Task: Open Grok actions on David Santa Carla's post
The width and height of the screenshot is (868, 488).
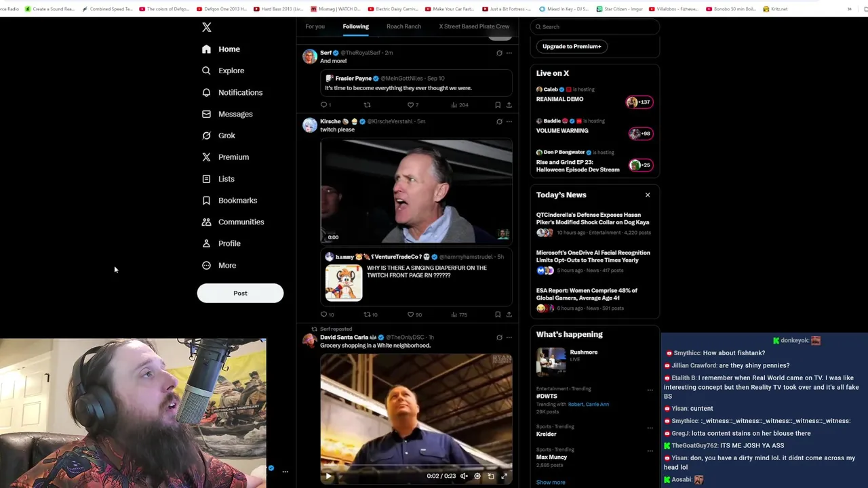Action: [x=499, y=338]
